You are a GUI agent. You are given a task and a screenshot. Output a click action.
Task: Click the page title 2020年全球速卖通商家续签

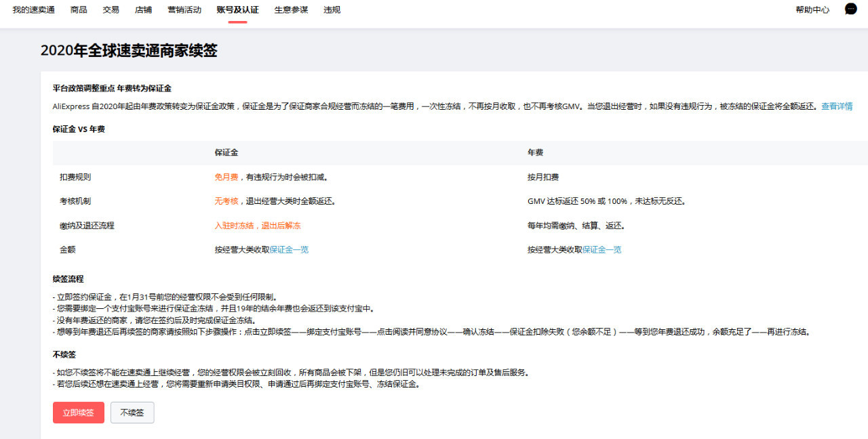(x=129, y=51)
